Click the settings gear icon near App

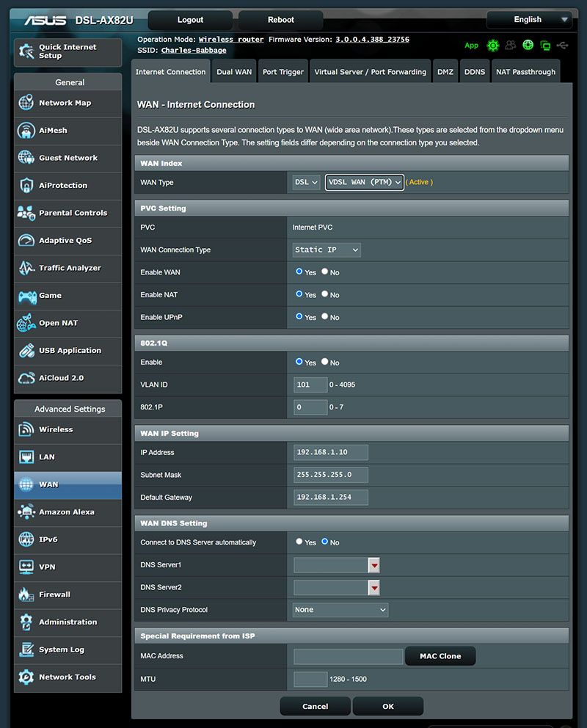tap(493, 45)
